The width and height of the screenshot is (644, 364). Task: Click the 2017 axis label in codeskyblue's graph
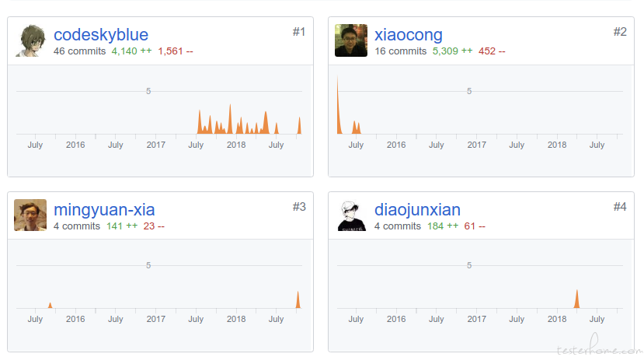pos(156,145)
